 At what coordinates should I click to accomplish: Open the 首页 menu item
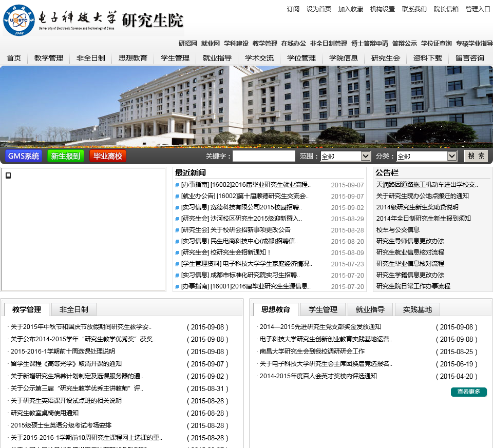(x=14, y=58)
